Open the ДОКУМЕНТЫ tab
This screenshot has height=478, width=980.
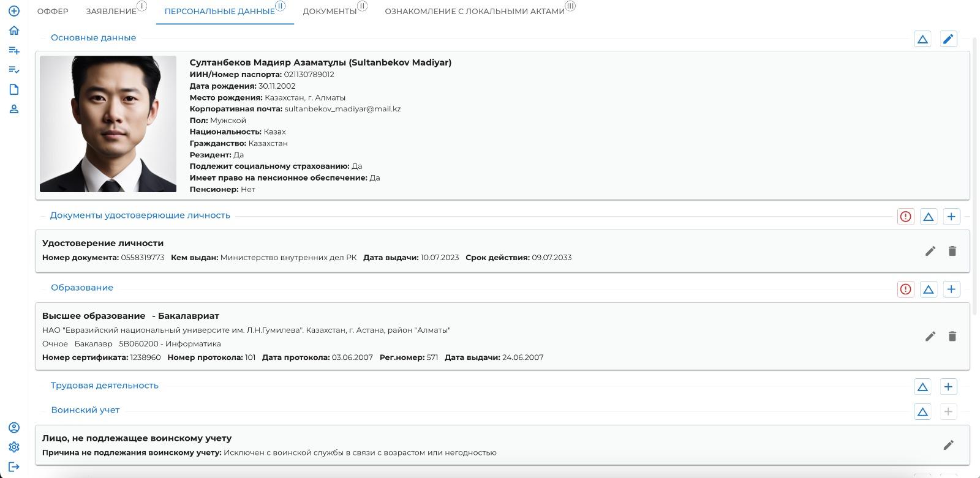[x=330, y=11]
